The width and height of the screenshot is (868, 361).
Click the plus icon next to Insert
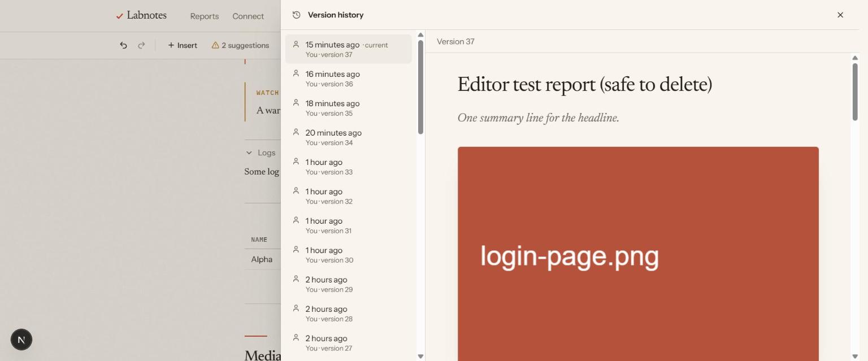(x=171, y=45)
